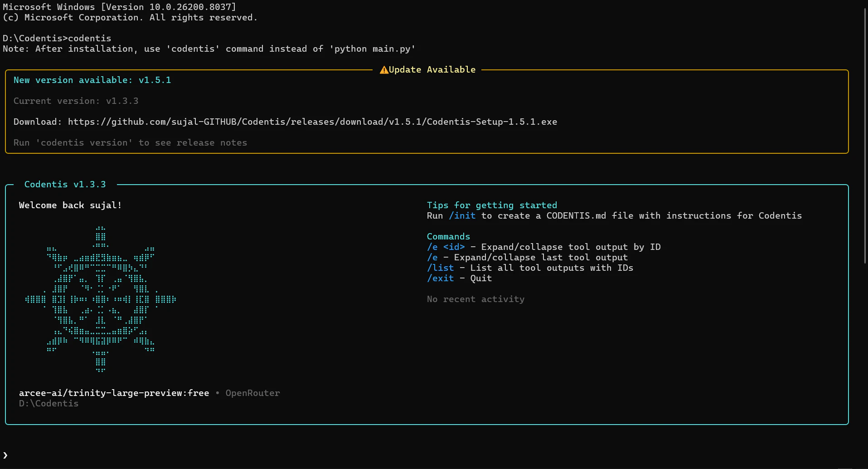Click the /e last tool output command

[432, 257]
